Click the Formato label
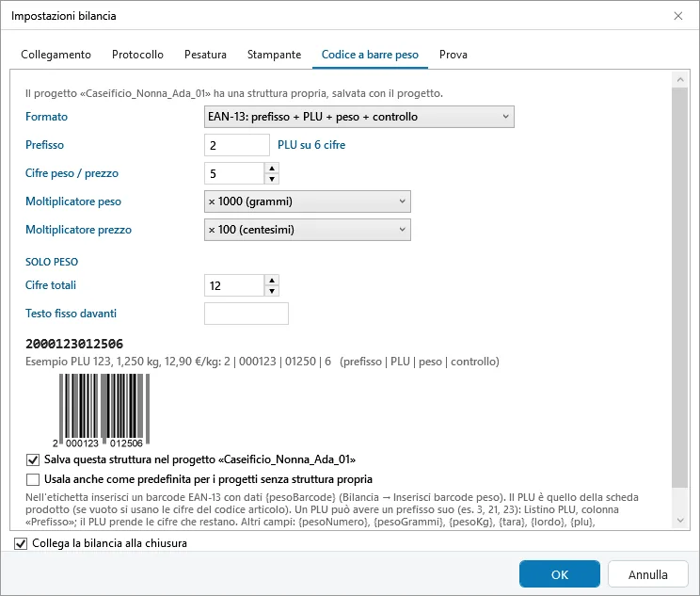The image size is (700, 596). click(x=46, y=117)
